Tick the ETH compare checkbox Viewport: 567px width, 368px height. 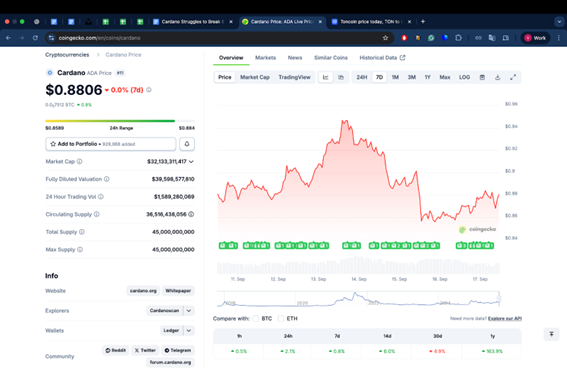(281, 318)
